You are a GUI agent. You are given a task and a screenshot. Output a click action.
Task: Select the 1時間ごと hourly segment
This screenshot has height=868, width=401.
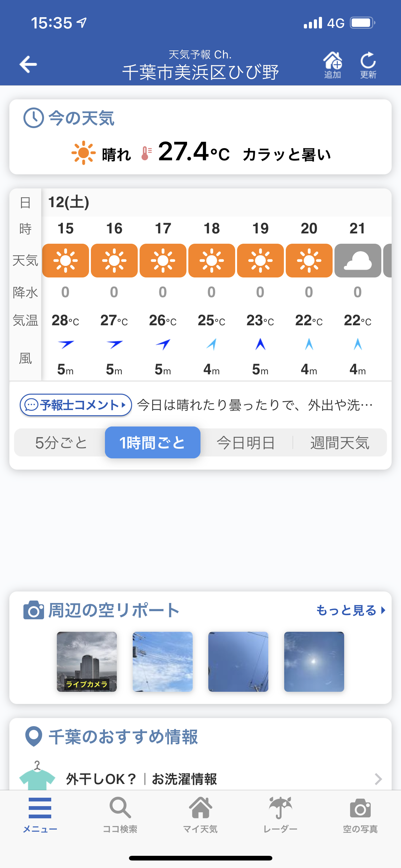pyautogui.click(x=152, y=442)
